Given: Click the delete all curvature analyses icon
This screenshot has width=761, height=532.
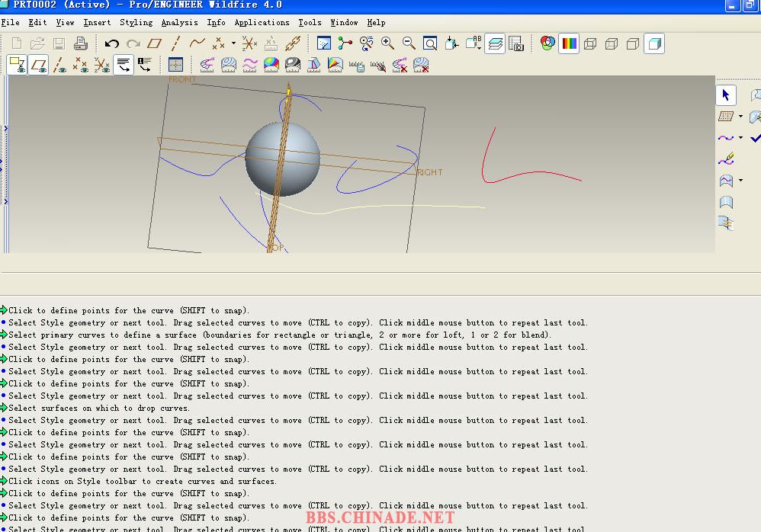Looking at the screenshot, I should point(400,65).
